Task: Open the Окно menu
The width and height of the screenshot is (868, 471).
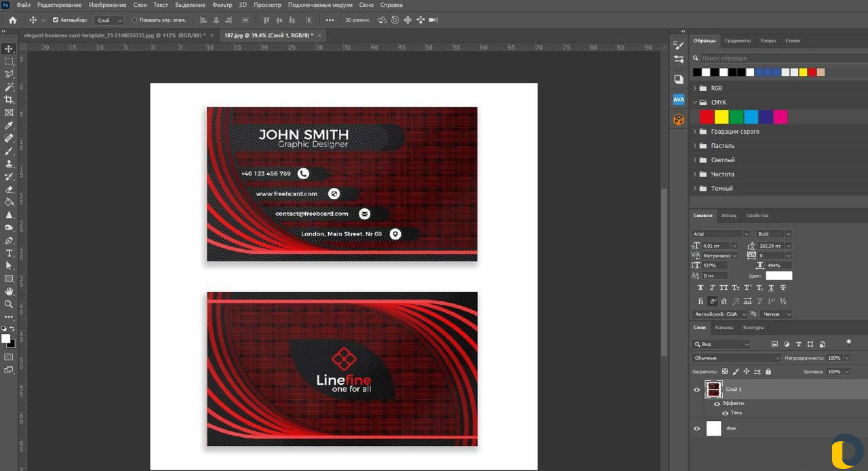Action: pos(366,5)
